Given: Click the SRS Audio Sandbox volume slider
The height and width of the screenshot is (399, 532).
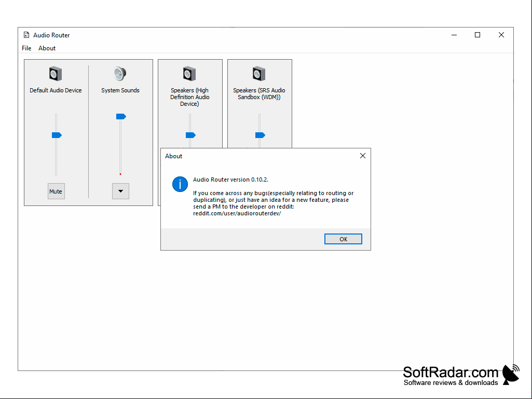Looking at the screenshot, I should [x=260, y=135].
